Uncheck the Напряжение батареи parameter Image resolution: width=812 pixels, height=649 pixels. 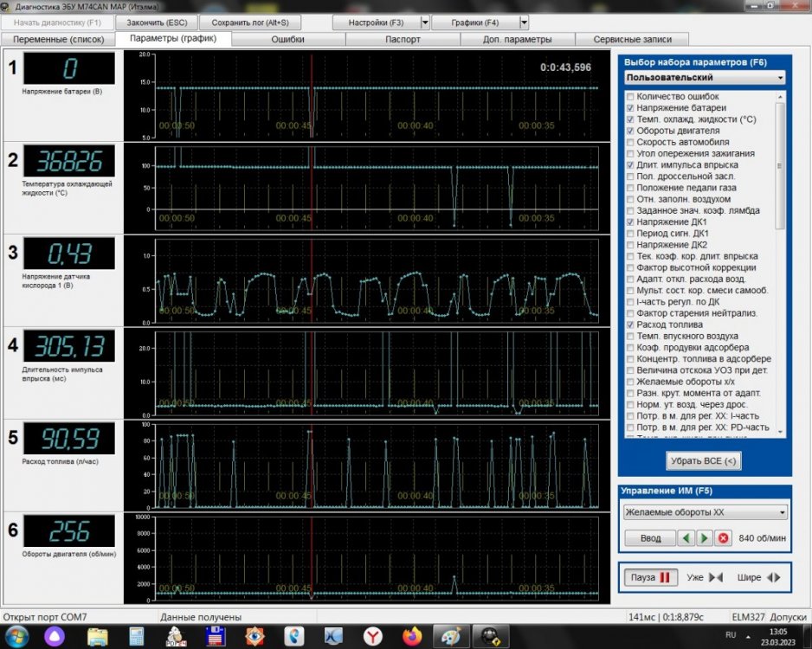point(630,108)
